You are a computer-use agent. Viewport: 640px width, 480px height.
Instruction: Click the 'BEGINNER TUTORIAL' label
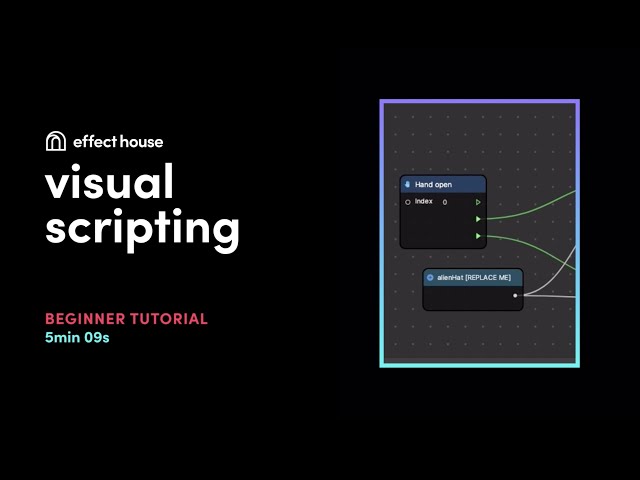pyautogui.click(x=127, y=319)
